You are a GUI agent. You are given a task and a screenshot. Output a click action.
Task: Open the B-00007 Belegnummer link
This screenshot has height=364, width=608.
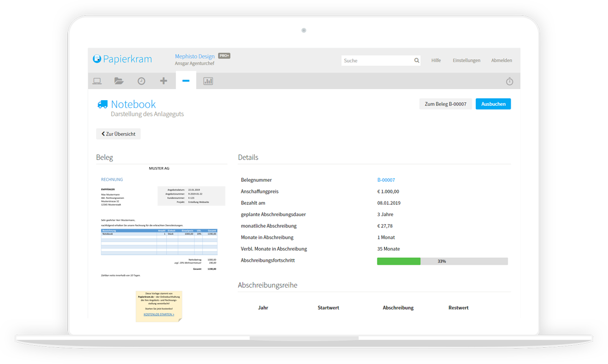point(386,180)
